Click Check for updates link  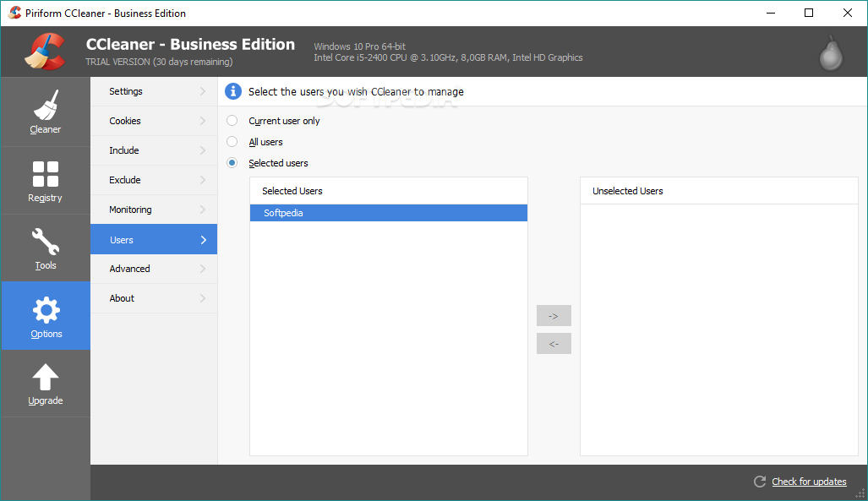point(809,482)
